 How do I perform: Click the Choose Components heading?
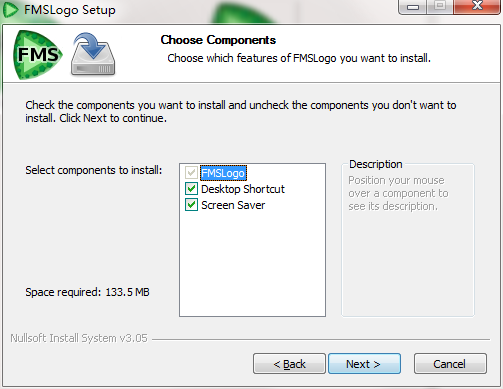218,40
